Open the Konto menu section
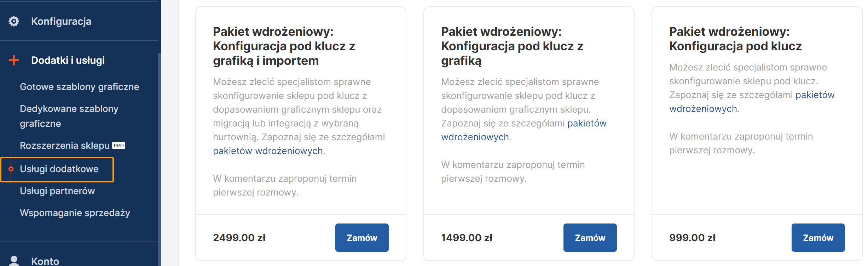 click(x=45, y=261)
